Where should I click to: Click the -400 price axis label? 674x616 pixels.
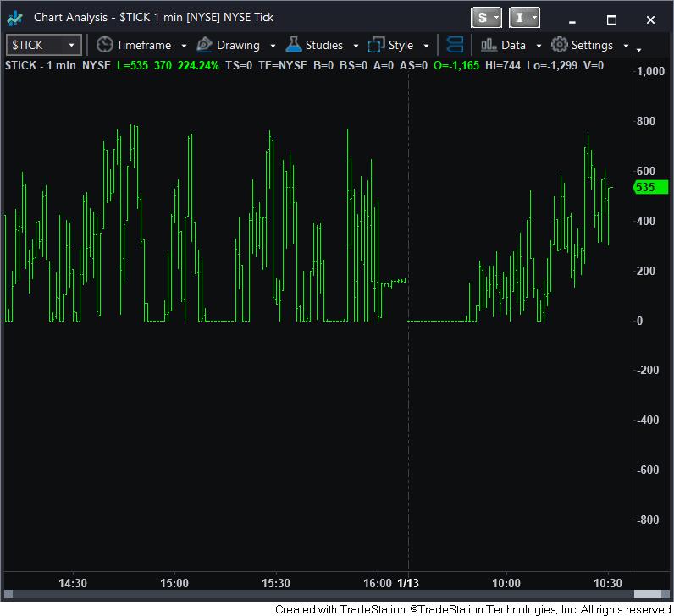click(x=648, y=421)
